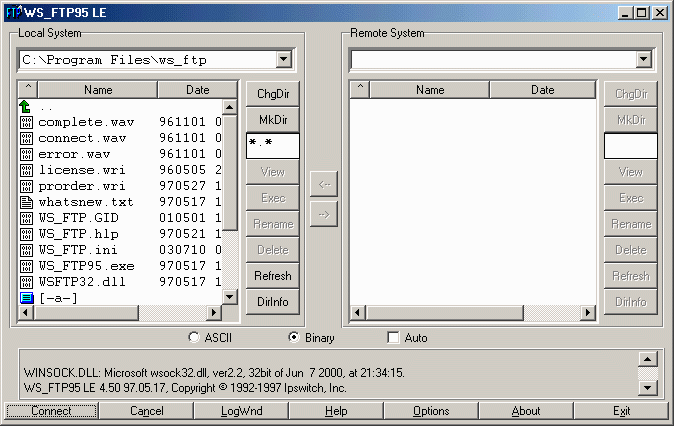This screenshot has width=674, height=426.
Task: Click the local file mask input field
Action: (x=273, y=146)
